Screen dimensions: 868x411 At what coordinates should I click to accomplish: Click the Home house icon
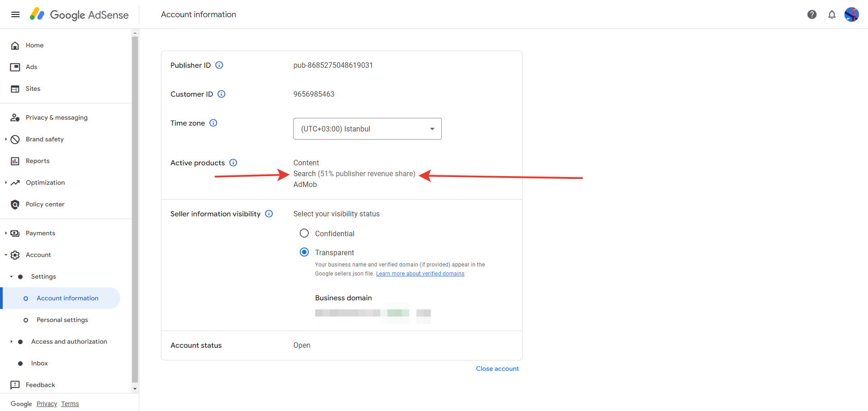pos(15,45)
